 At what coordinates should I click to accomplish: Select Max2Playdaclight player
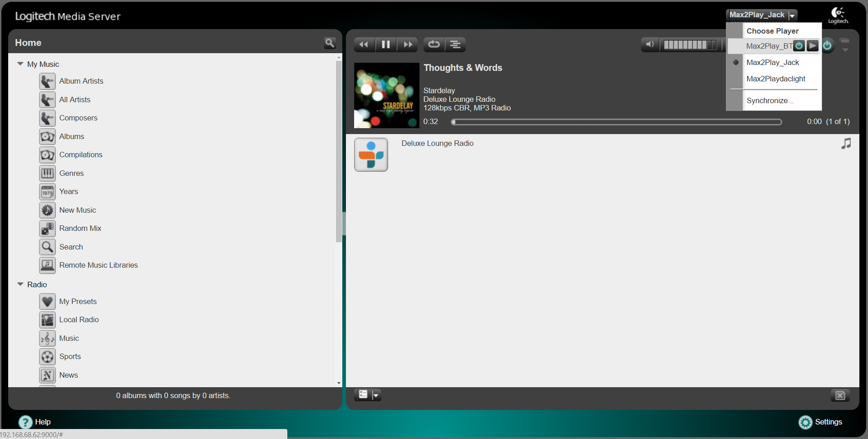coord(776,79)
